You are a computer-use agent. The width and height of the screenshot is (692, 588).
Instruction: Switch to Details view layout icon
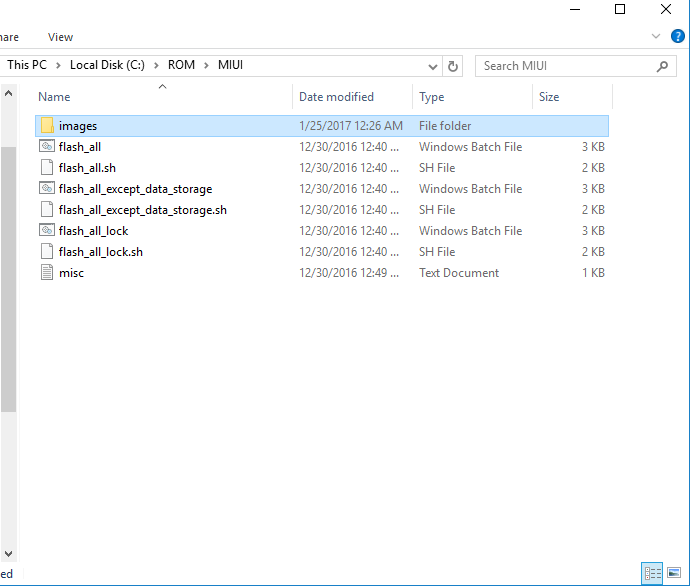point(653,573)
